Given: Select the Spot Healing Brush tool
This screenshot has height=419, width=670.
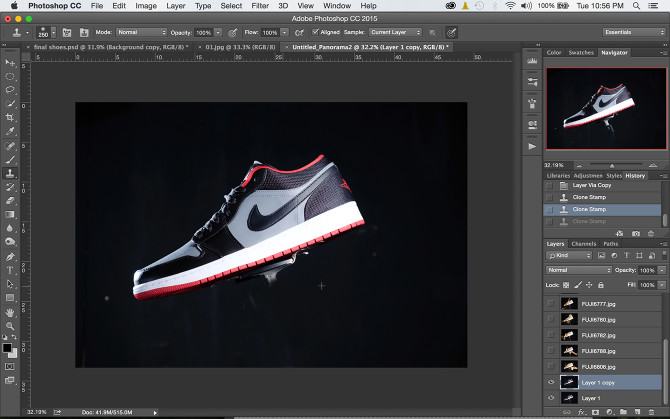Looking at the screenshot, I should tap(10, 146).
